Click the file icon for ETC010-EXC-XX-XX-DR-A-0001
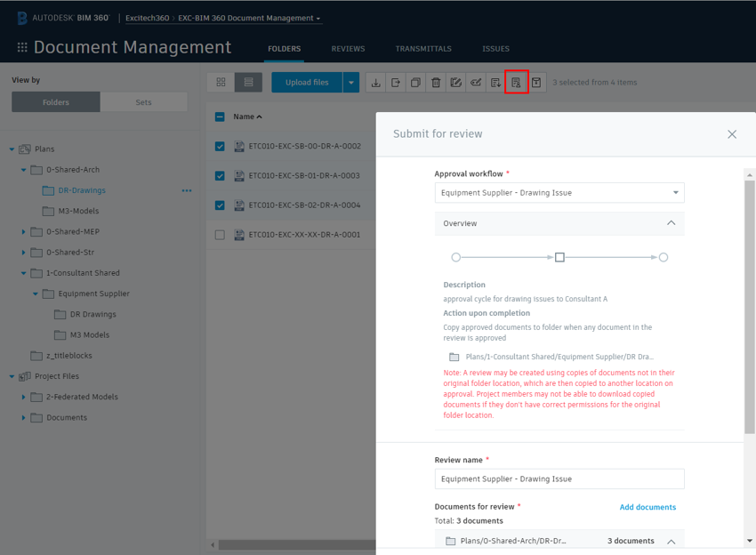Image resolution: width=756 pixels, height=555 pixels. [239, 235]
